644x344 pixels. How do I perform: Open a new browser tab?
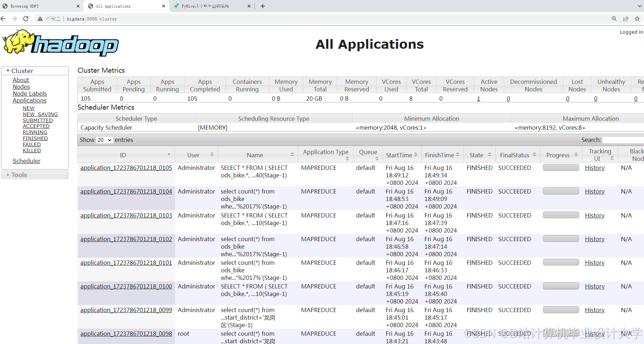[x=263, y=6]
